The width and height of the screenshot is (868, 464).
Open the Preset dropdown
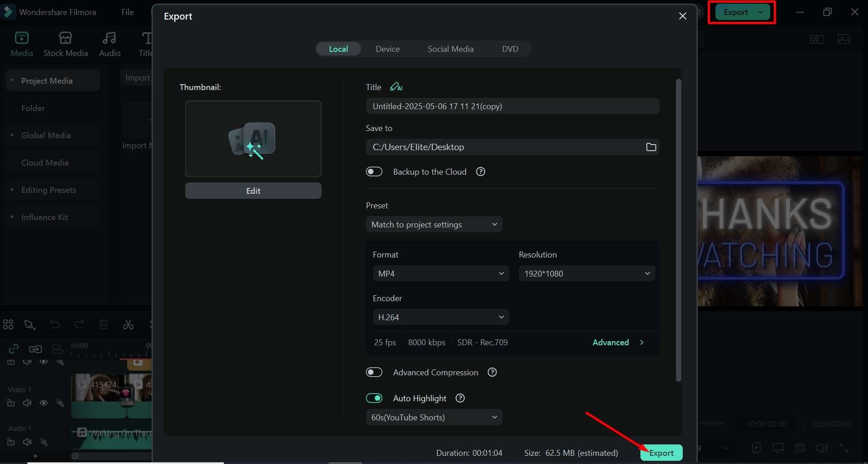434,224
